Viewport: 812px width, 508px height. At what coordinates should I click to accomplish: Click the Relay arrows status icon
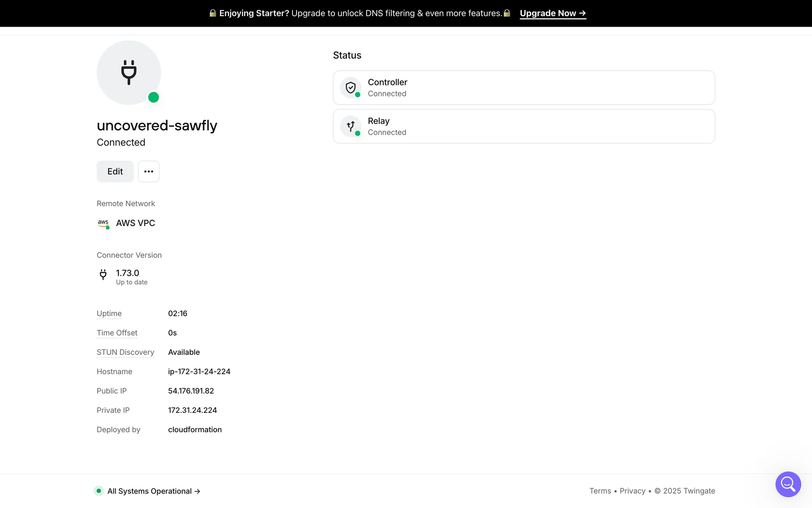[351, 126]
